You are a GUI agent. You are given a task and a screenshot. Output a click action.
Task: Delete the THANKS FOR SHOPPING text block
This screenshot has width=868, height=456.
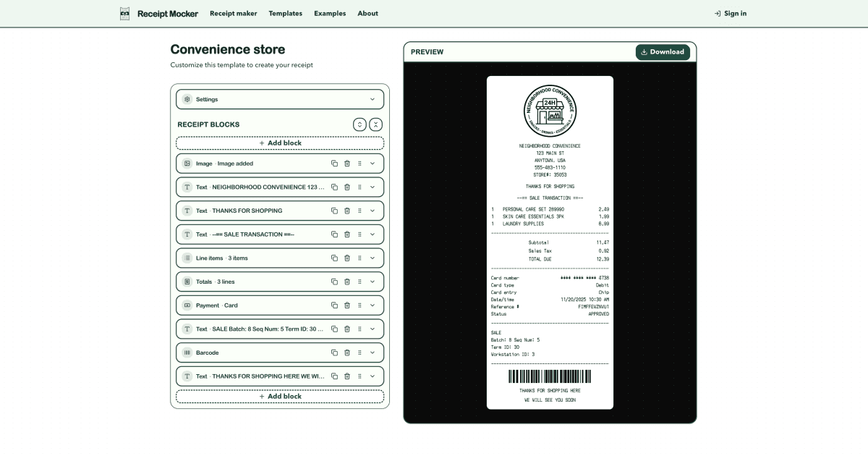[347, 211]
